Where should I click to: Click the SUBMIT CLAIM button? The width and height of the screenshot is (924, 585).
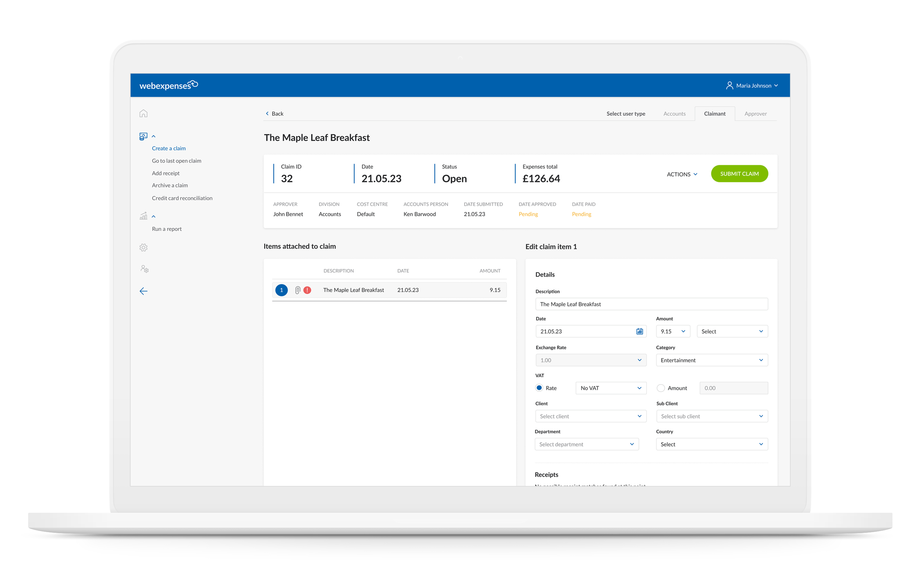(x=739, y=173)
